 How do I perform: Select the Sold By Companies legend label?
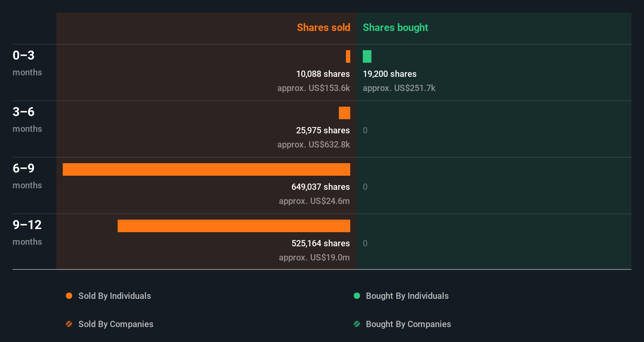(x=116, y=324)
